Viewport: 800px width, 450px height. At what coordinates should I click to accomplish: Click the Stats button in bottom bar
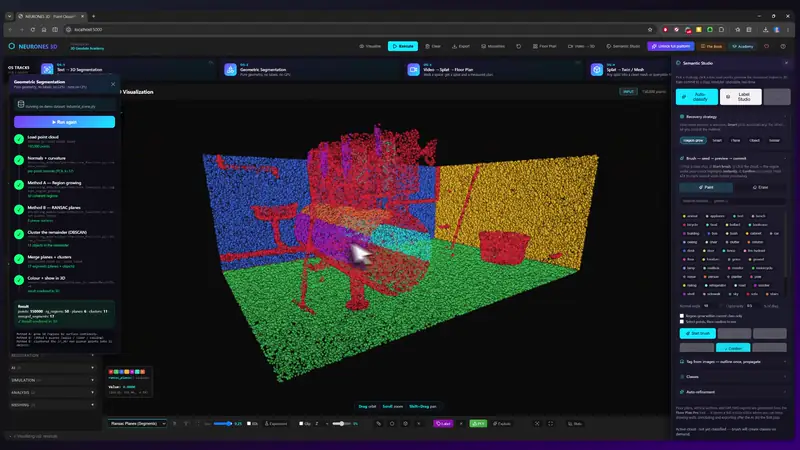[x=575, y=423]
